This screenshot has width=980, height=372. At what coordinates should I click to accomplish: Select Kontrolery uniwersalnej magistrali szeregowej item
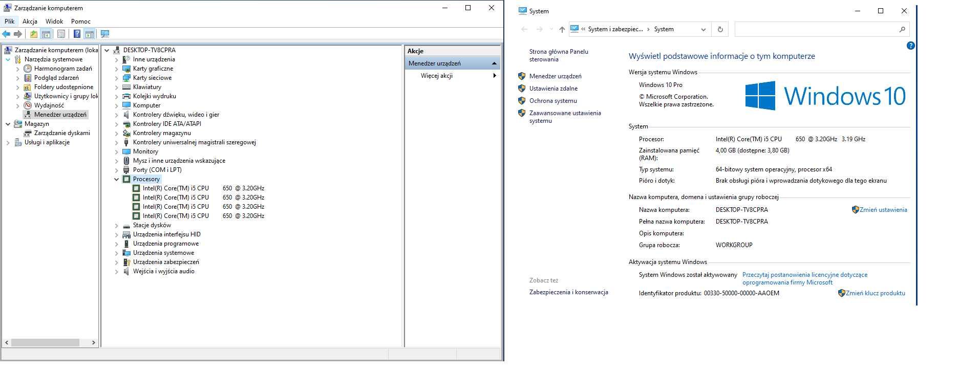tap(194, 142)
